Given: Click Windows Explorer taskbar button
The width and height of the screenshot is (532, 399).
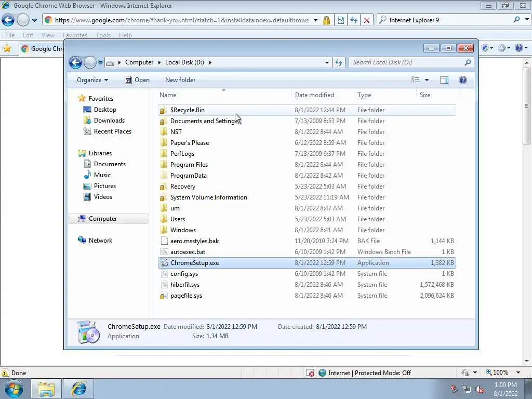Looking at the screenshot, I should click(x=46, y=389).
